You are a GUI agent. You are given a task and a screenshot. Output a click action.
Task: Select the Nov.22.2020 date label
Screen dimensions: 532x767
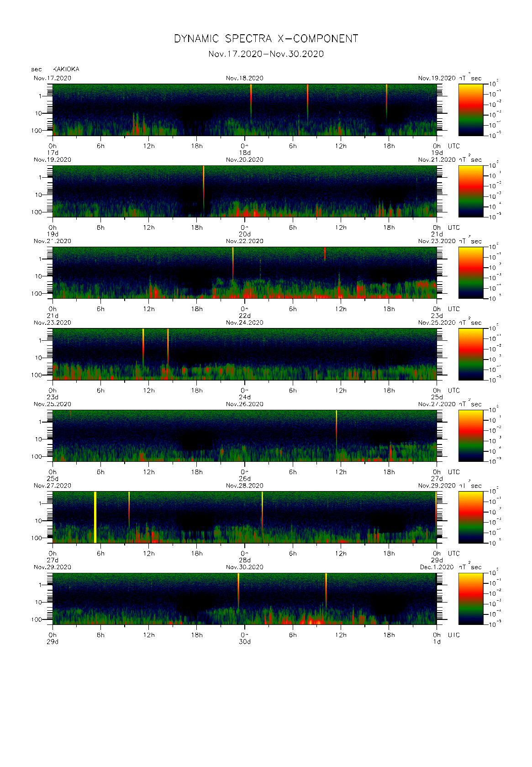245,241
